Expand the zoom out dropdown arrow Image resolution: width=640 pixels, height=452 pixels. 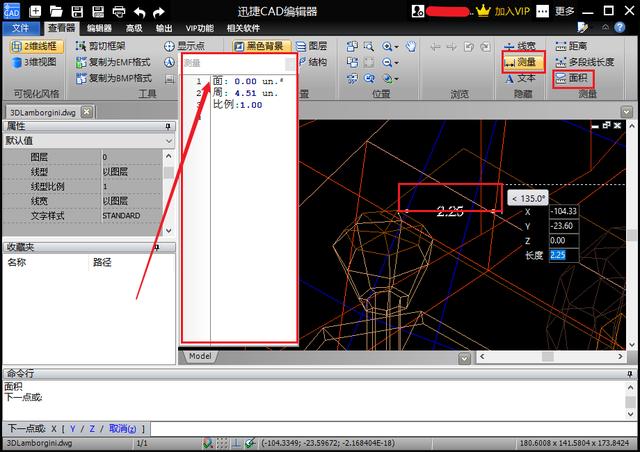(396, 63)
